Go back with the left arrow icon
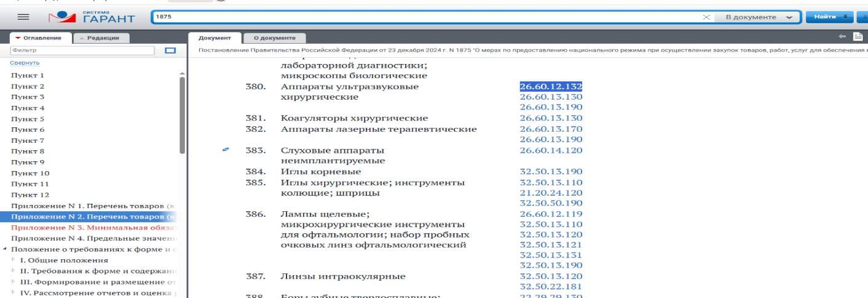Image resolution: width=868 pixels, height=298 pixels. (x=842, y=37)
